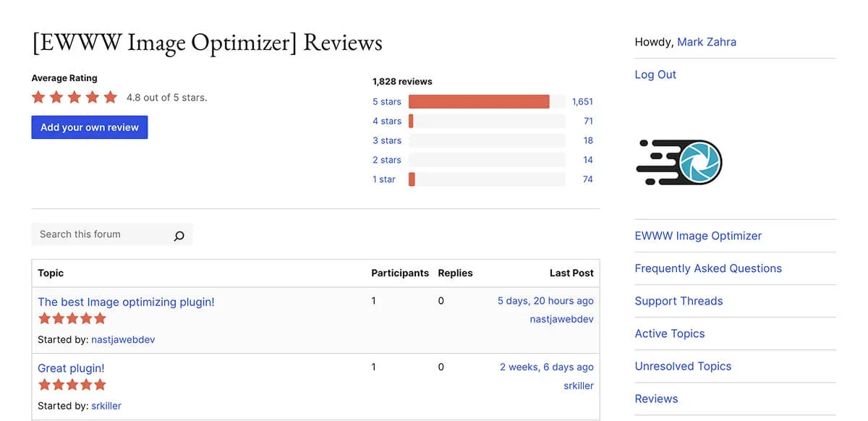Filter reviews by 2 stars

[387, 161]
